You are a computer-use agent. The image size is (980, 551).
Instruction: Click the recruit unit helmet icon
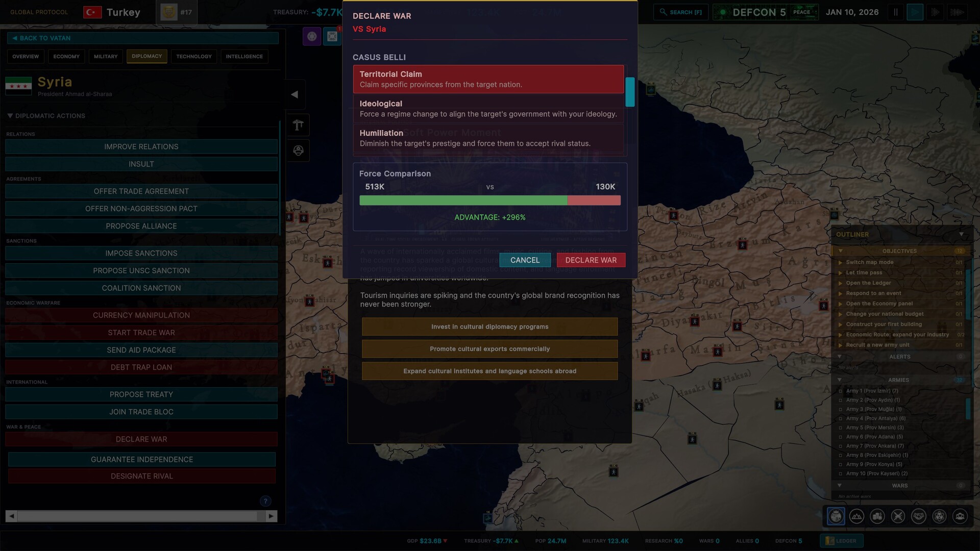tap(298, 151)
